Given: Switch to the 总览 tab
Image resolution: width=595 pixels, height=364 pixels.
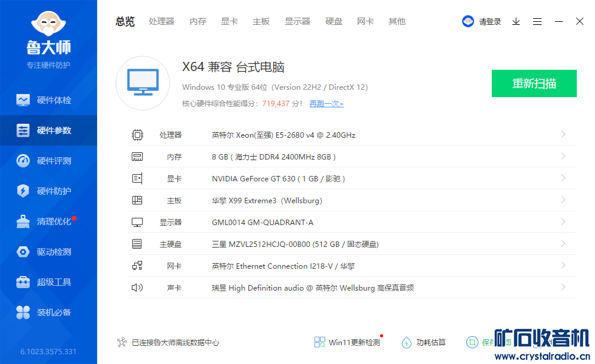Looking at the screenshot, I should coord(125,22).
